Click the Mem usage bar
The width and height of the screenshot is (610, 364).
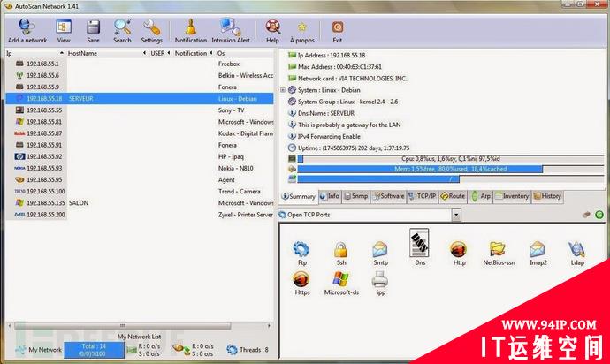[451, 169]
